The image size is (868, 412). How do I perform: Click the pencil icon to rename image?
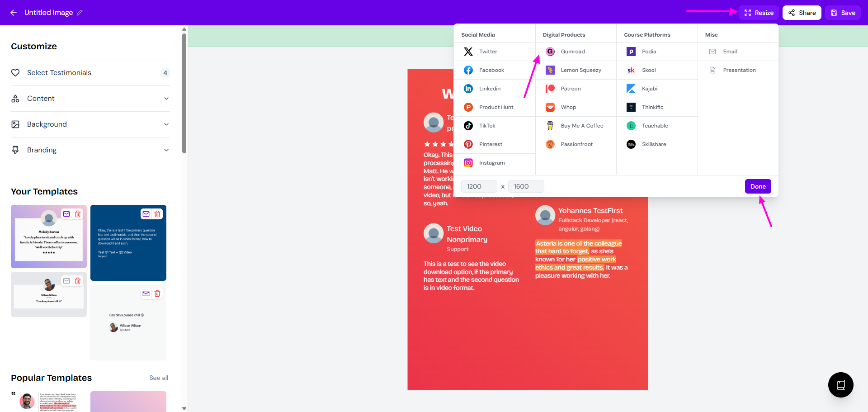(80, 13)
